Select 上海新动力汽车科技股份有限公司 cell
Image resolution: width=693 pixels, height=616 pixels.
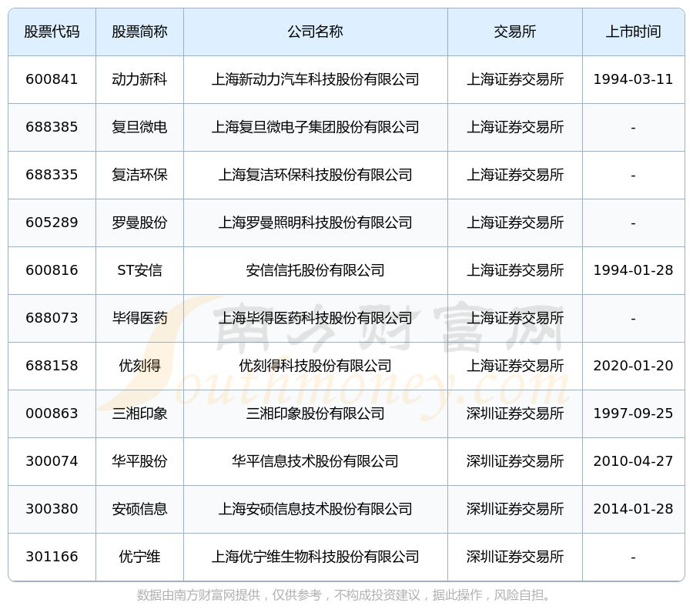tap(316, 79)
